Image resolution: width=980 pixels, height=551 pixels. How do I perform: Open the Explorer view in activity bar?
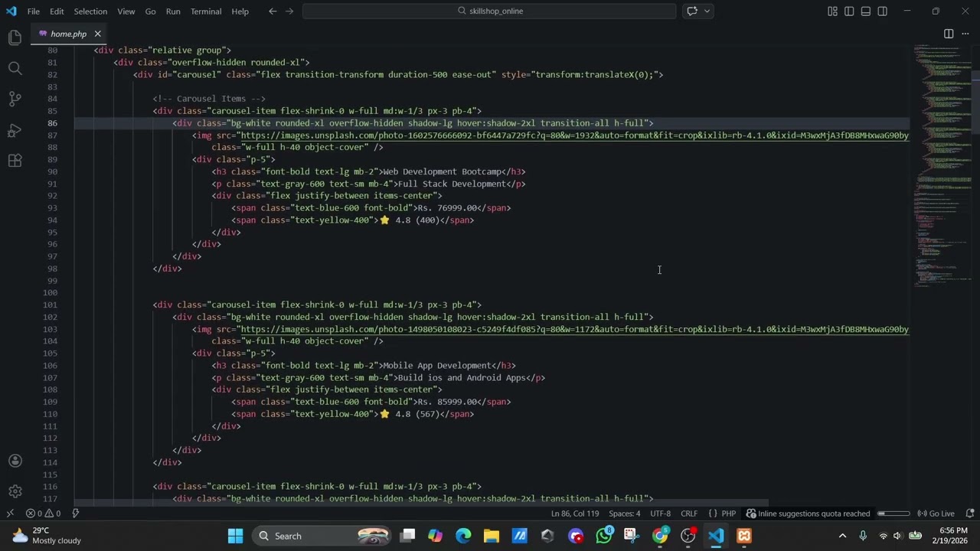(x=15, y=37)
